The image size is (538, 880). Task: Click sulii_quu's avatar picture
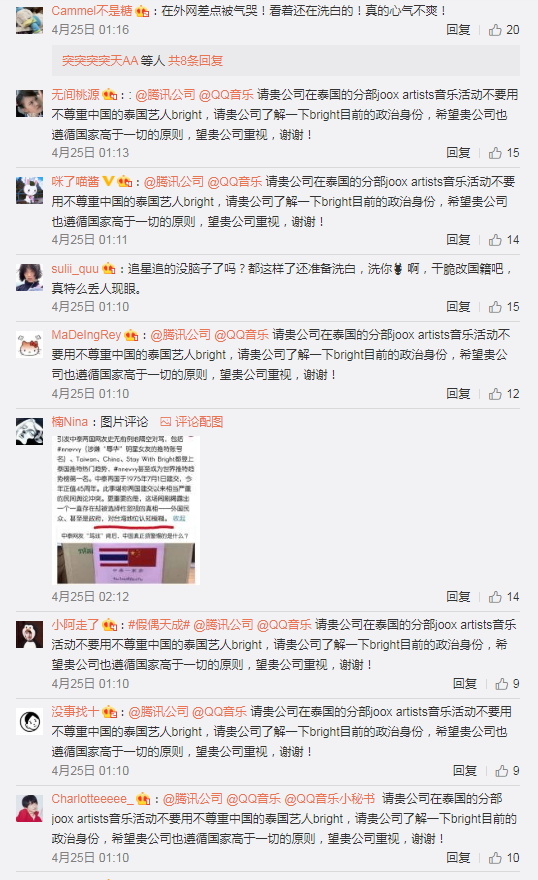click(29, 277)
